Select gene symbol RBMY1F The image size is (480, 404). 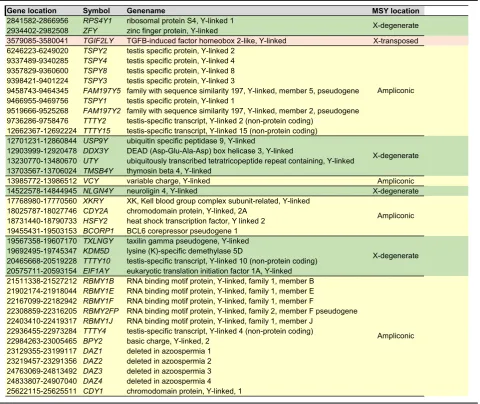click(x=98, y=301)
